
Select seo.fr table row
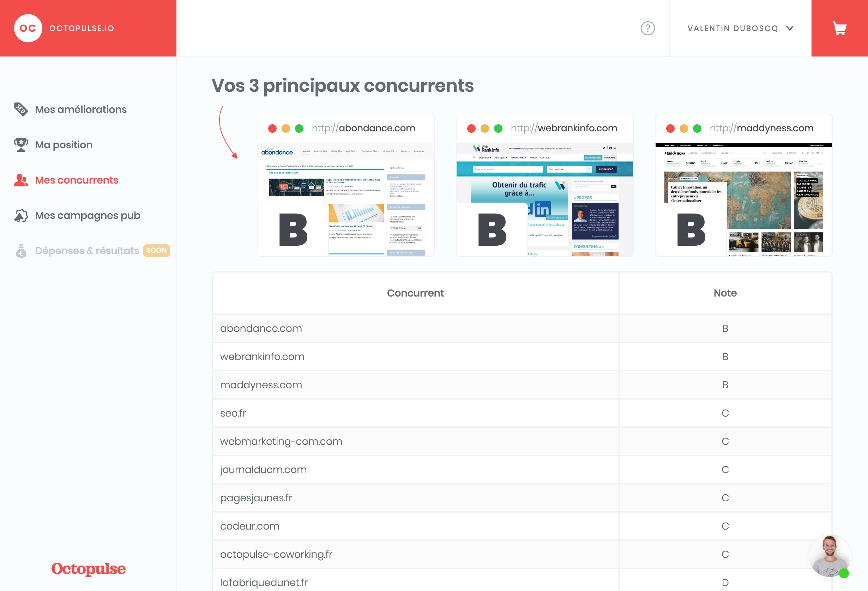coord(522,413)
